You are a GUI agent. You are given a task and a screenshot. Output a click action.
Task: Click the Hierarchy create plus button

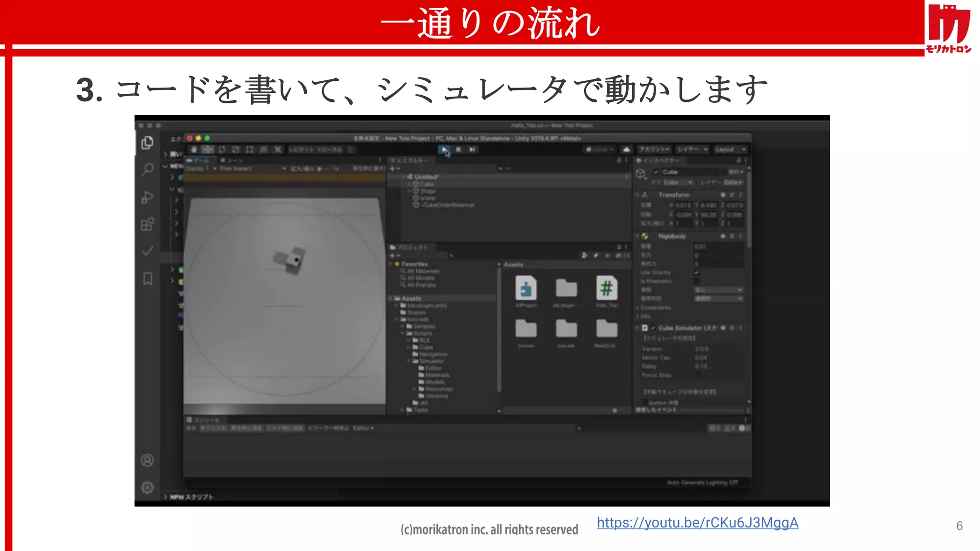tap(394, 168)
